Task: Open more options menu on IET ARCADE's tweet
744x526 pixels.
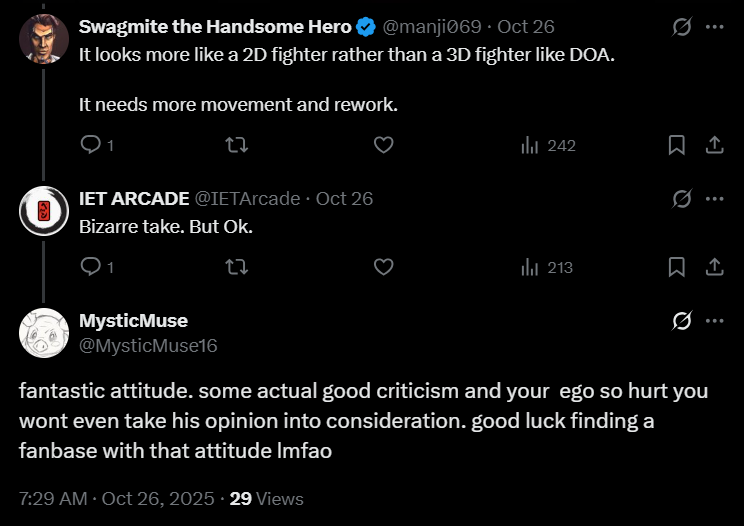Action: [x=714, y=198]
